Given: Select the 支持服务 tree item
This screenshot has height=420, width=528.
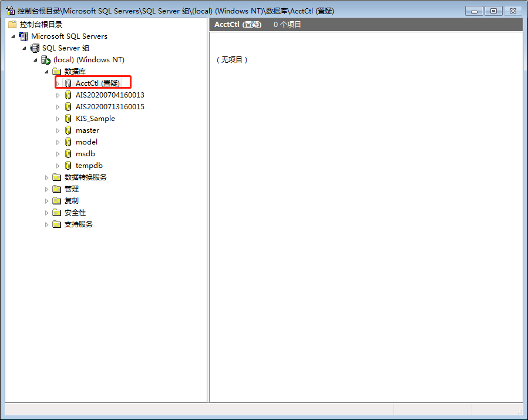Looking at the screenshot, I should pos(78,224).
